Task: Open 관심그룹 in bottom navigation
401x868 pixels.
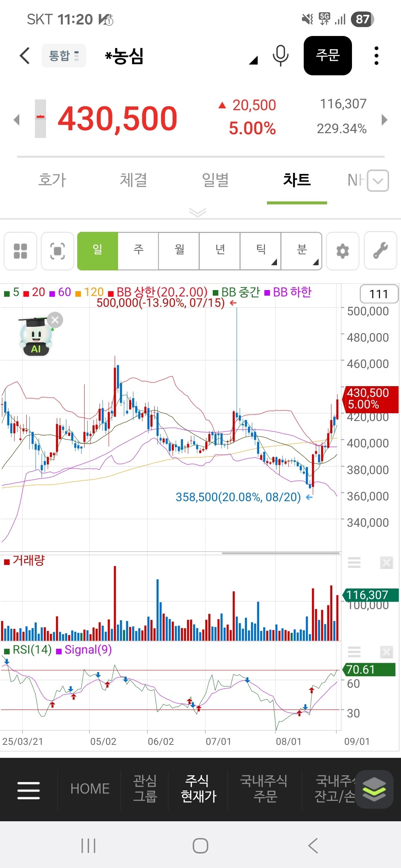Action: point(145,789)
